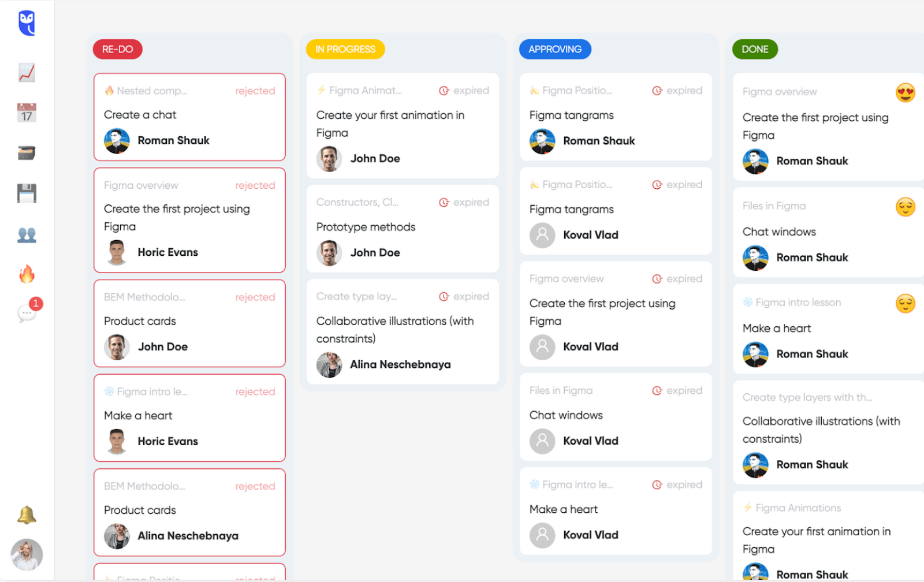Viewport: 924px width, 582px height.
Task: Click Koval Vlad name on Make a heart card
Action: [591, 535]
